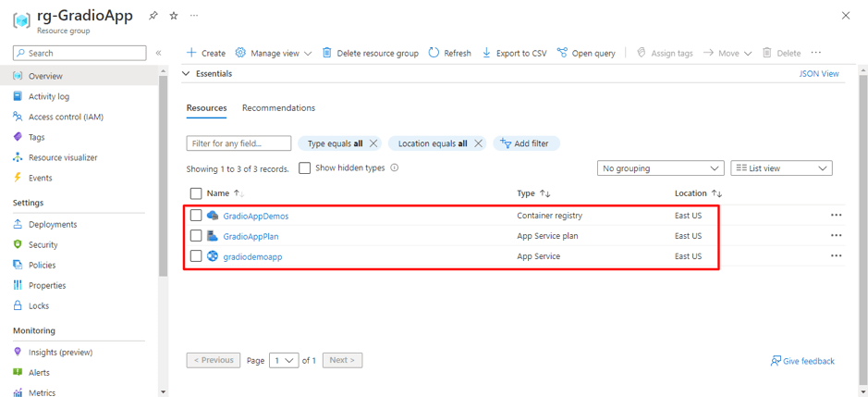Click the Delete resource group trash icon
The height and width of the screenshot is (397, 868).
[327, 53]
